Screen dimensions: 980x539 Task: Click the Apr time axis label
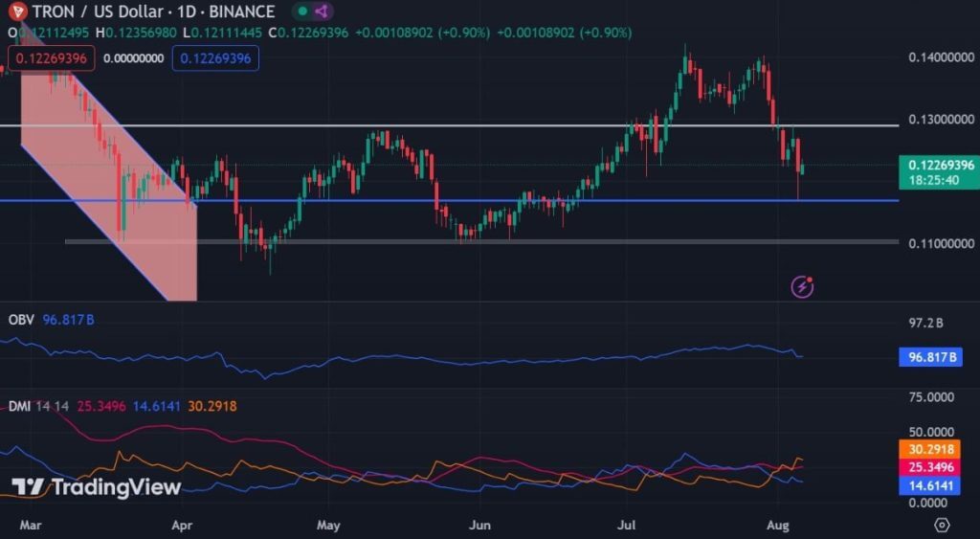(x=182, y=526)
